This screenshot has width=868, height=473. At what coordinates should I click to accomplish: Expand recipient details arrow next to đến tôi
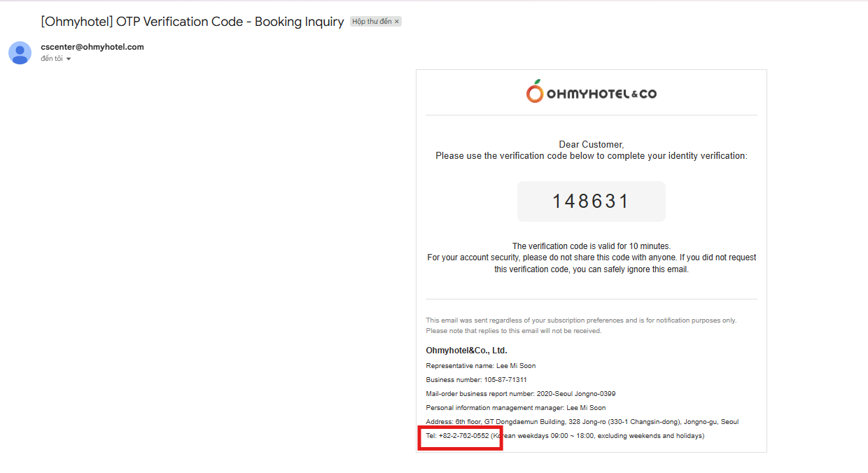tap(69, 59)
